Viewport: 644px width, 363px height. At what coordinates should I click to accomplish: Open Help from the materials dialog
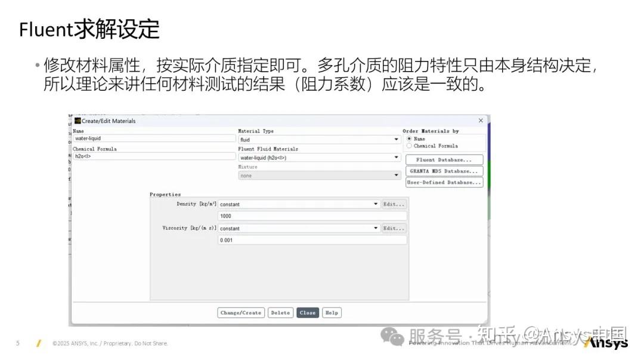click(332, 312)
